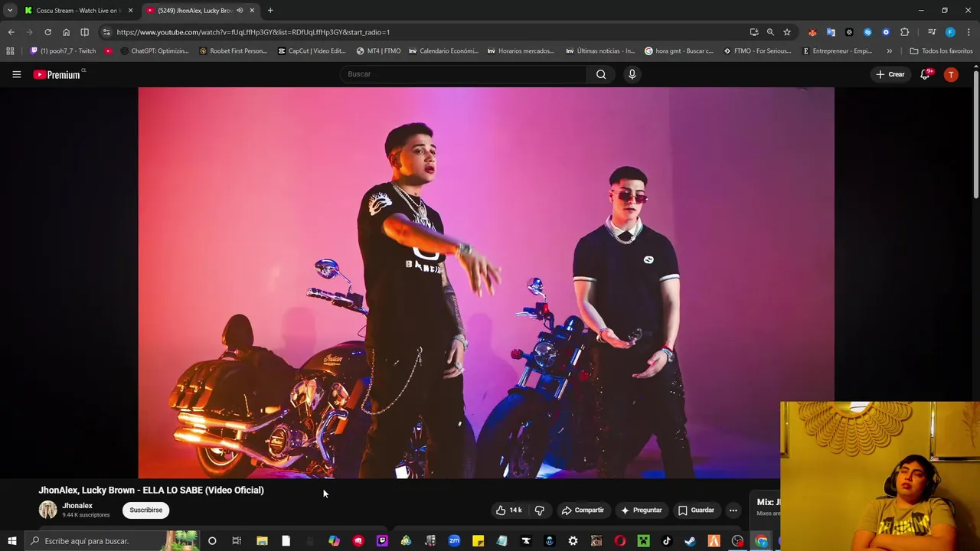Open the ChatGPT bookmark

(x=154, y=51)
